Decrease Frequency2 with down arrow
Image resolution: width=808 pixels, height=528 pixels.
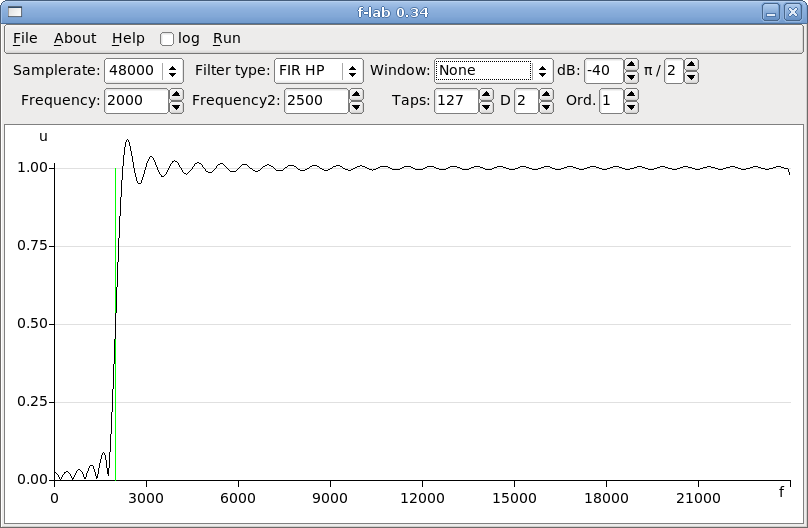(x=356, y=107)
